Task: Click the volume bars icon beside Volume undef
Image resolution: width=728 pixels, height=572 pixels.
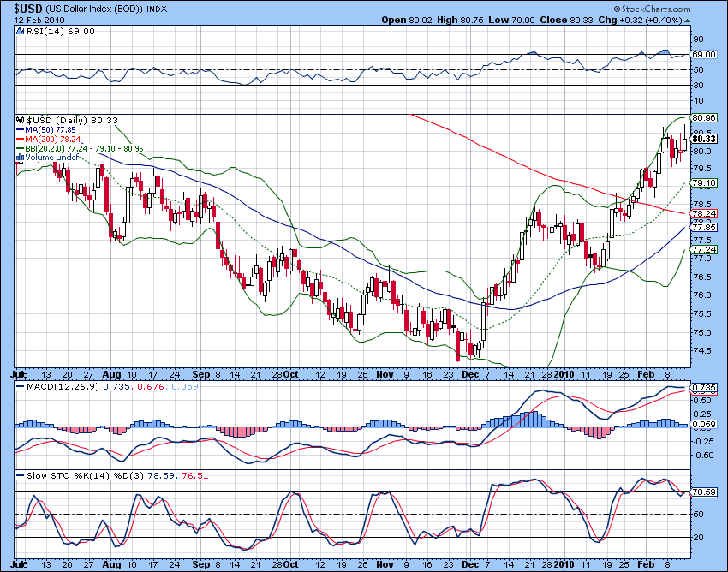Action: click(20, 158)
